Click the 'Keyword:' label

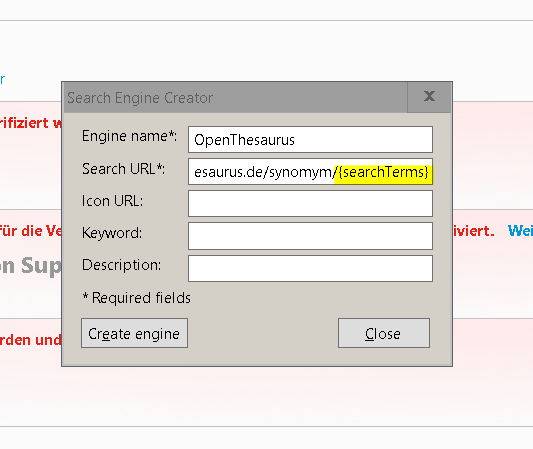pyautogui.click(x=112, y=233)
